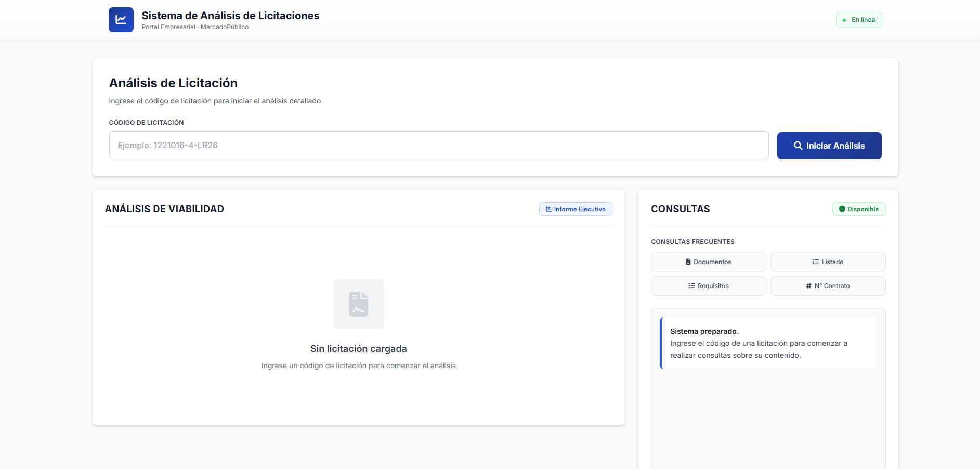Click the green dot in Disponible badge
Viewport: 980px width, 469px height.
842,209
